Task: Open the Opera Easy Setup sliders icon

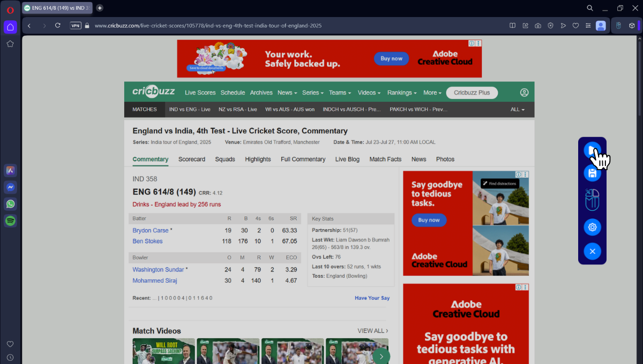Action: 588,26
